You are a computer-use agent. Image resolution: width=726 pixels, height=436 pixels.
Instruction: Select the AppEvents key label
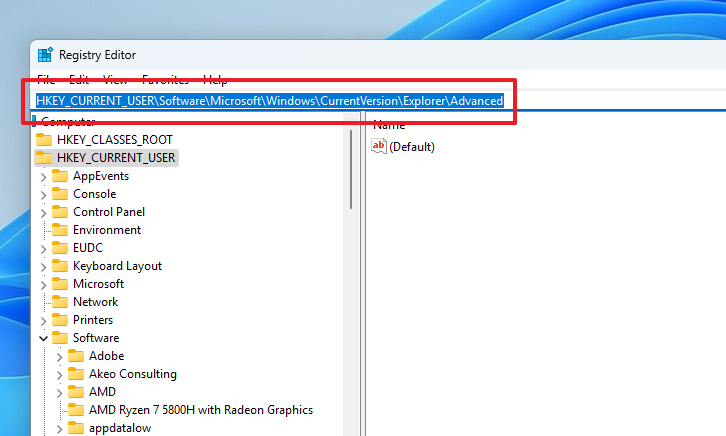[101, 176]
